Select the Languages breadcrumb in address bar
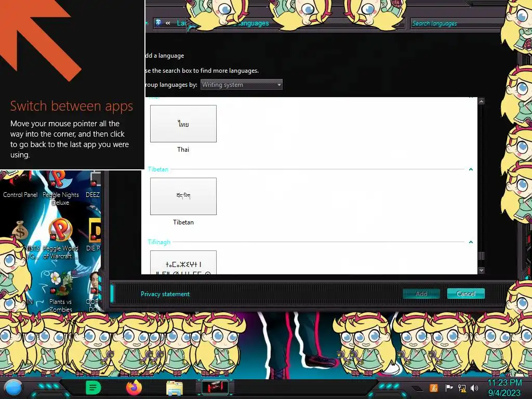Image resolution: width=532 pixels, height=399 pixels. click(253, 23)
